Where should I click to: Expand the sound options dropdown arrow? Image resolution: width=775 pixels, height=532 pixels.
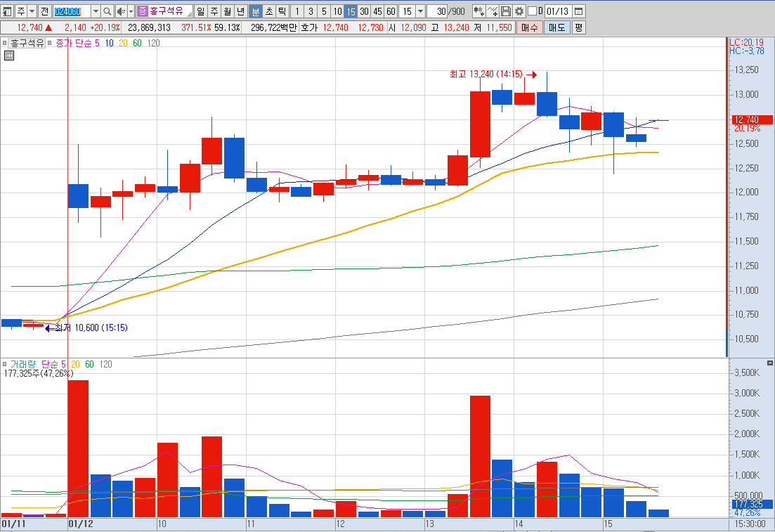click(x=131, y=11)
